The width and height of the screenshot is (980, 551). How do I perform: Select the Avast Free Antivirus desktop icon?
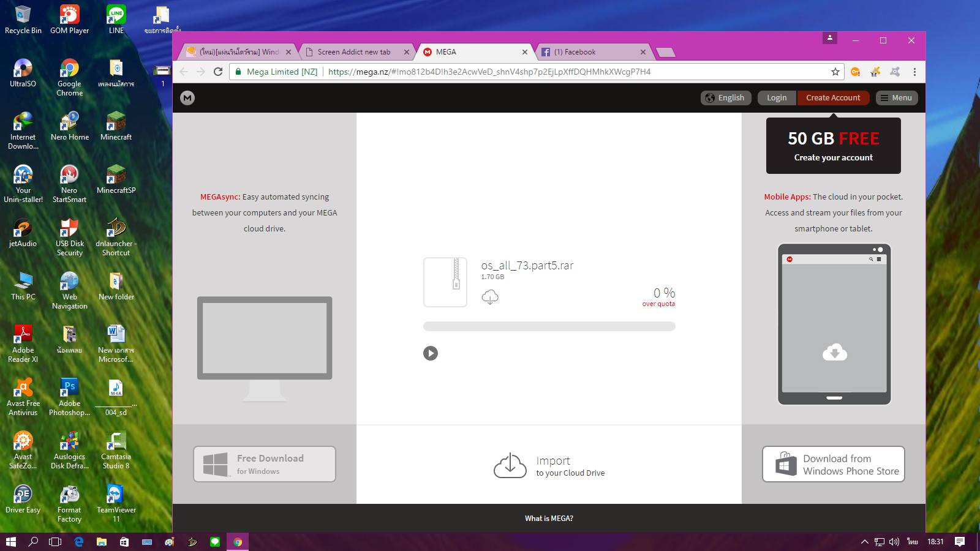tap(23, 397)
